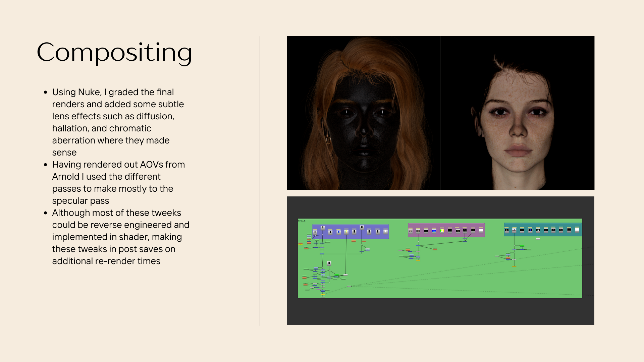Select the blue-thumbnail node in the mauve backdrop
The image size is (644, 362).
[434, 231]
